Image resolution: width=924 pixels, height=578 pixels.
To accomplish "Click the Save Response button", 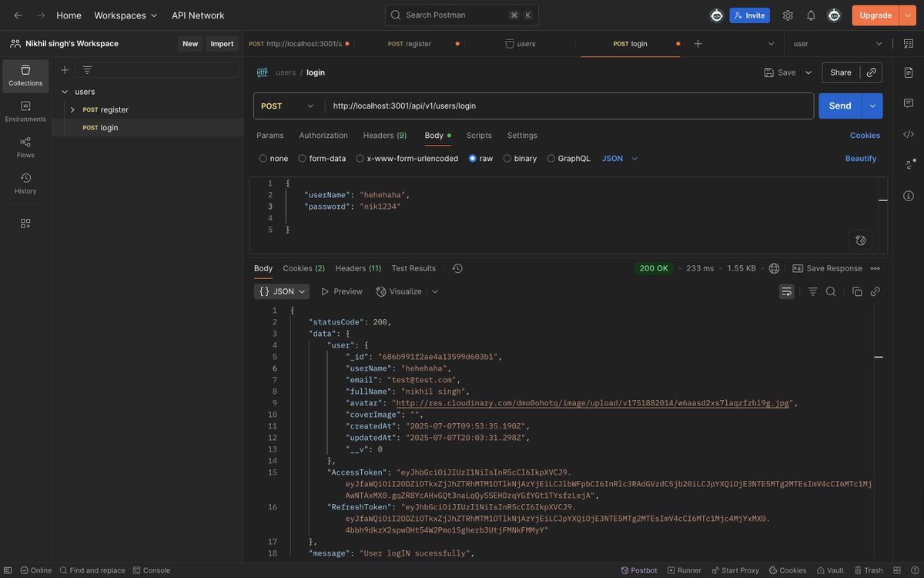I will (827, 268).
